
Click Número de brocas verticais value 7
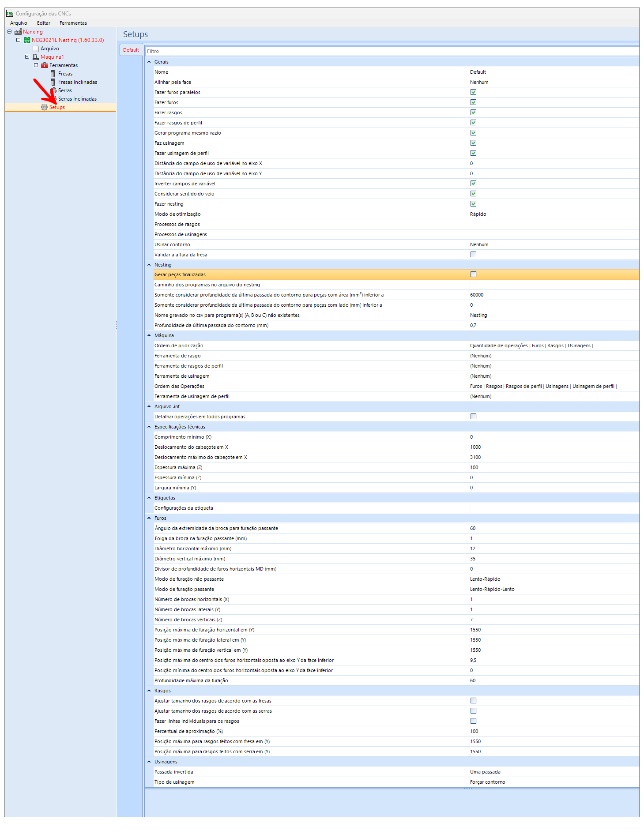tap(471, 620)
